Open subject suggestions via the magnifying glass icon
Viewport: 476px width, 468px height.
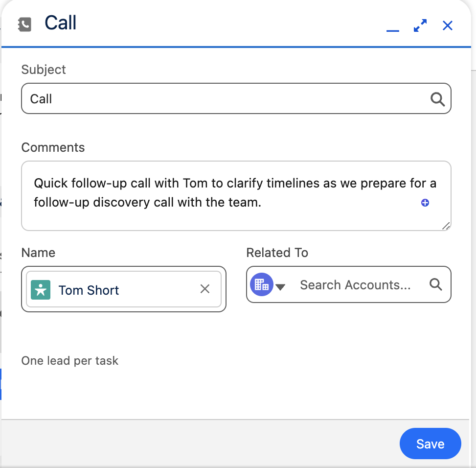pos(437,98)
